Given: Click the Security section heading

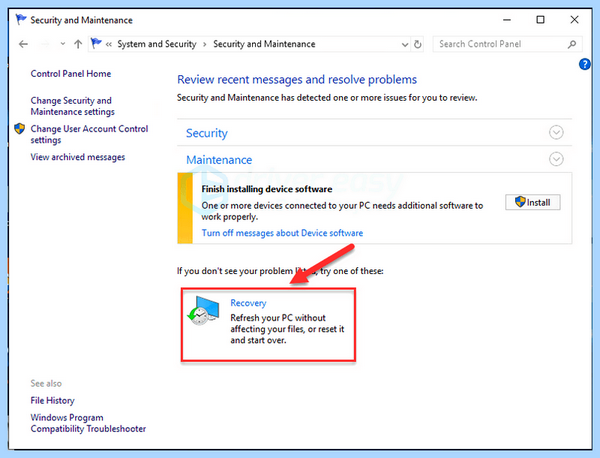Looking at the screenshot, I should [x=207, y=133].
